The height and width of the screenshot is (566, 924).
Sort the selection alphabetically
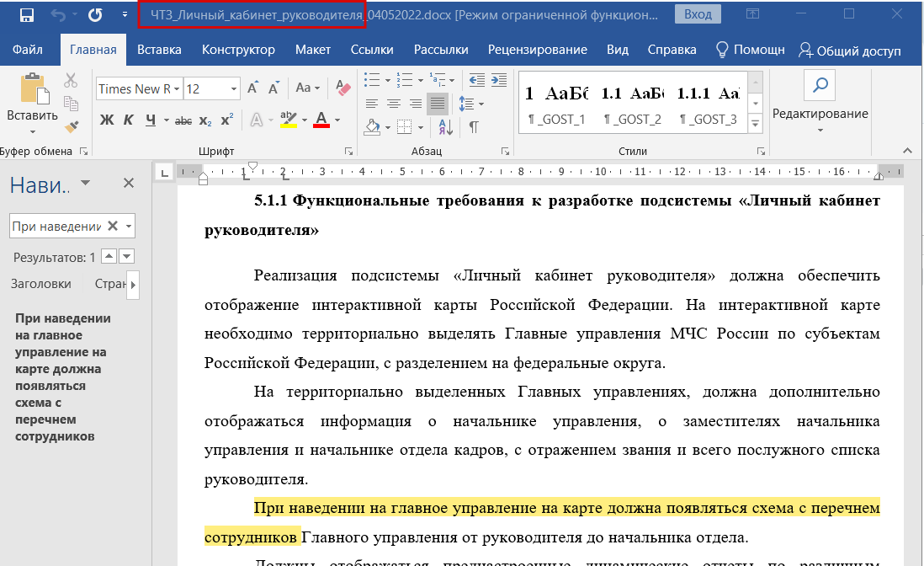(x=445, y=126)
